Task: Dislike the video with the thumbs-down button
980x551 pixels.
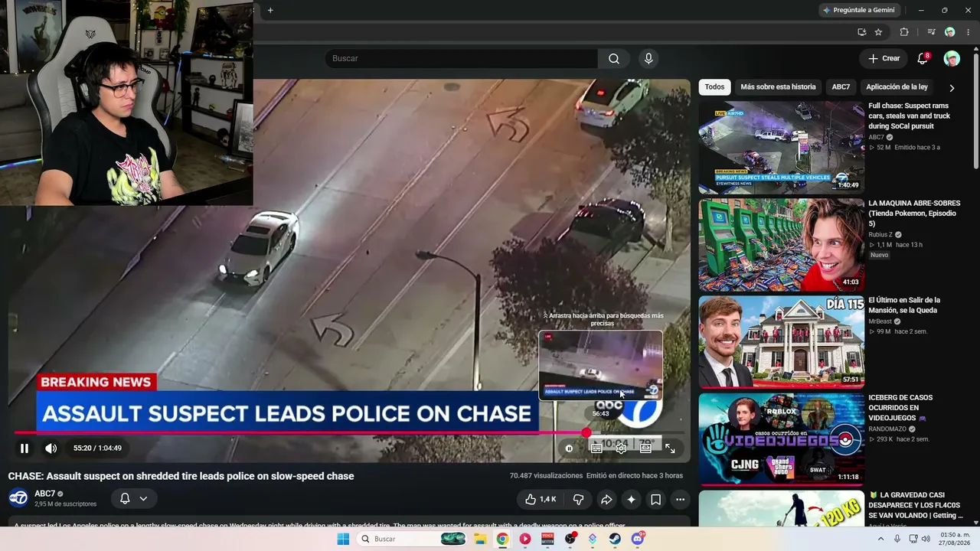Action: point(578,499)
